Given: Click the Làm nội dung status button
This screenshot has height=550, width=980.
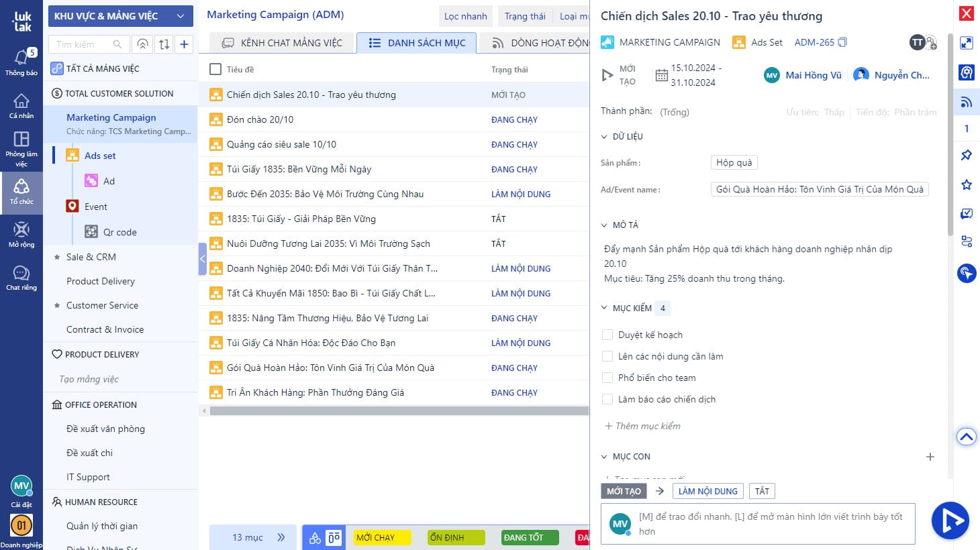Looking at the screenshot, I should [707, 491].
